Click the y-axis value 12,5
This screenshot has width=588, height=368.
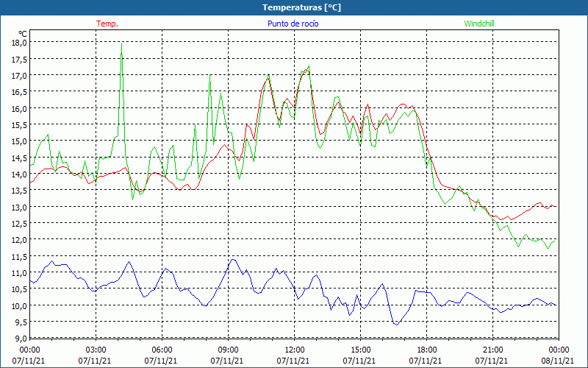[x=19, y=223]
